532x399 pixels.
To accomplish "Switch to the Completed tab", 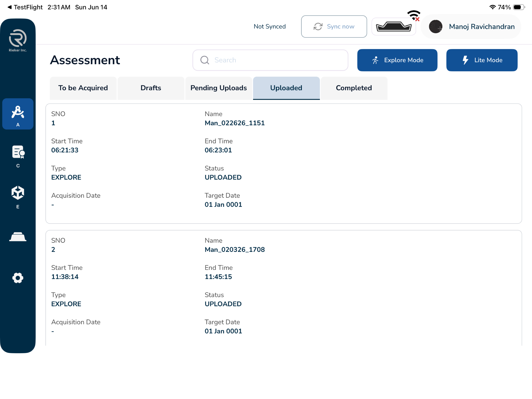I will click(354, 88).
